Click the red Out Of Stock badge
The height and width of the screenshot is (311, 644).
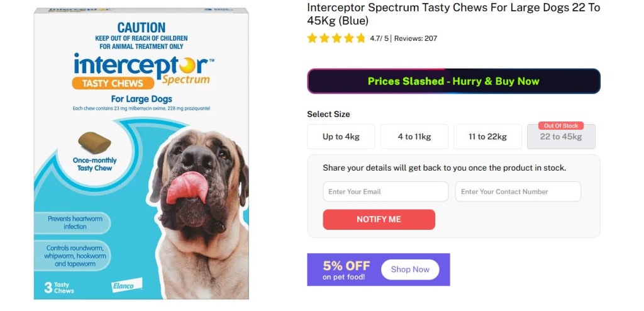[561, 126]
